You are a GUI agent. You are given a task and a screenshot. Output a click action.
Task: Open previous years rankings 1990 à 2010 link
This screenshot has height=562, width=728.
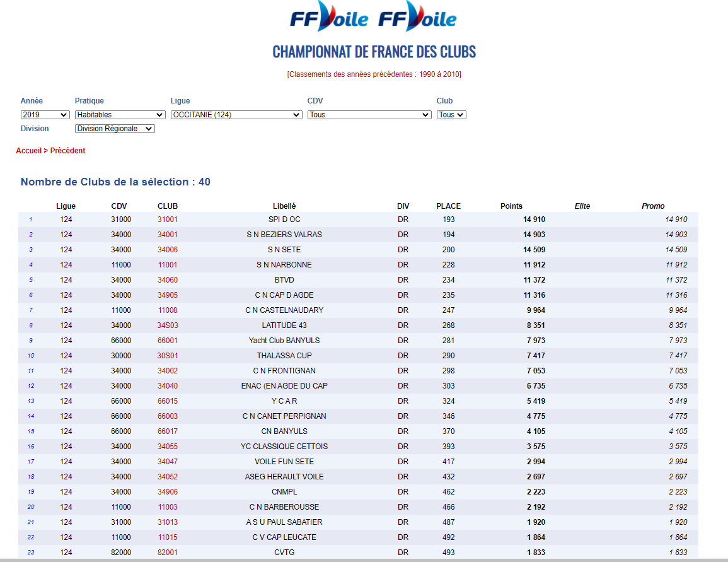tap(374, 74)
